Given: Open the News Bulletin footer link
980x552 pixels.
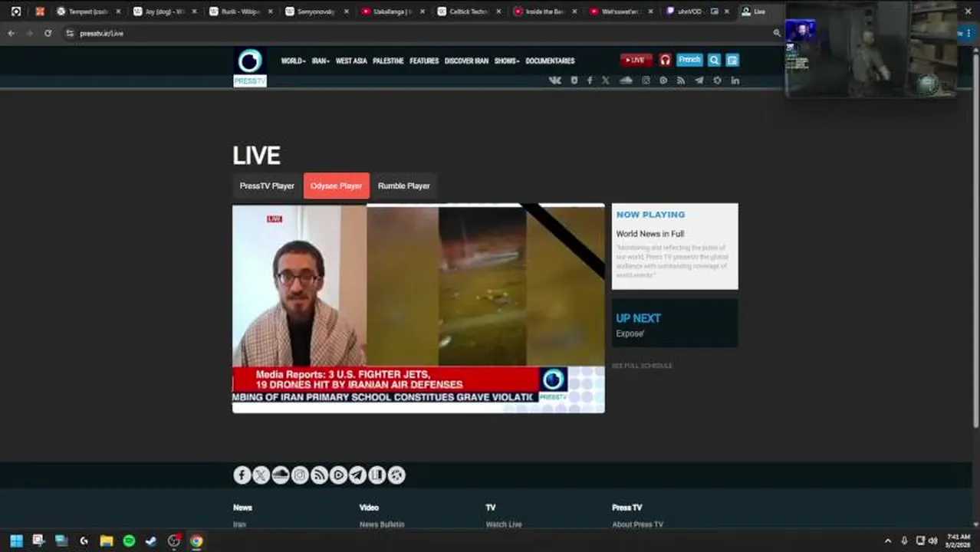Looking at the screenshot, I should 382,524.
